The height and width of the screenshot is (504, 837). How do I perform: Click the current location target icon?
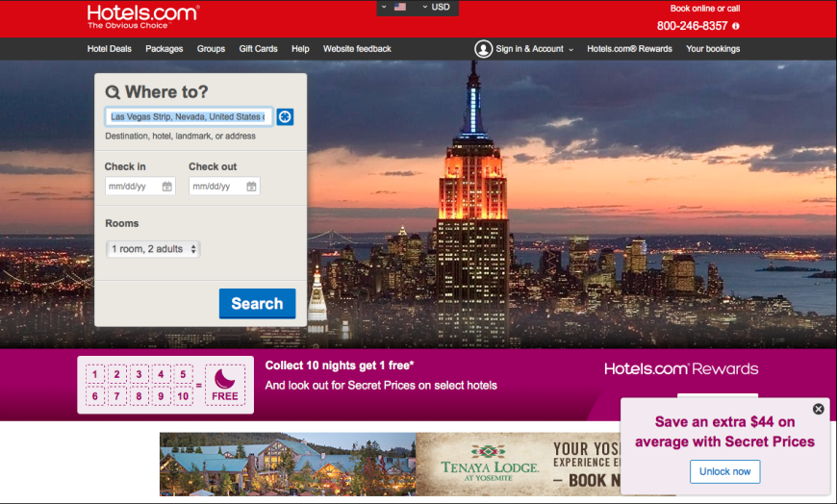point(285,117)
